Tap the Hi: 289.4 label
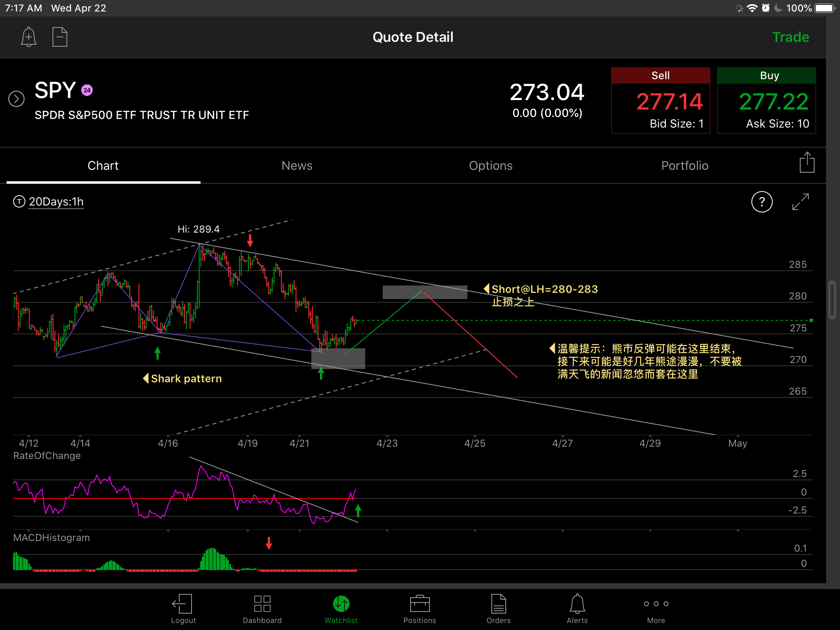Viewport: 840px width, 630px height. coord(199,229)
